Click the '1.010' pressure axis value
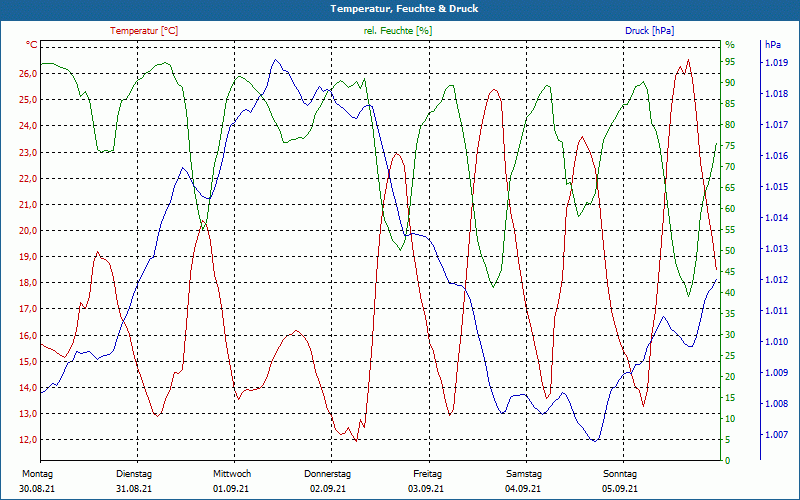 [776, 342]
